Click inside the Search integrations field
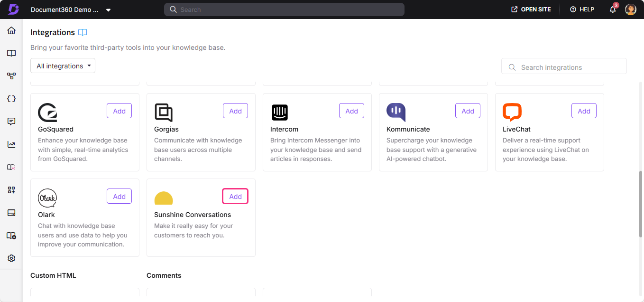The width and height of the screenshot is (644, 302). coord(564,66)
